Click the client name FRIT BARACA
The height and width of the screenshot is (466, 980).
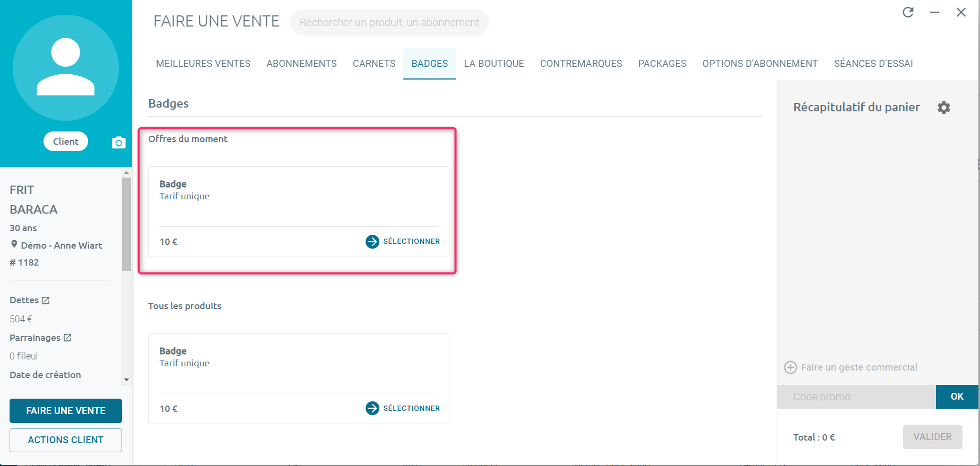click(33, 200)
